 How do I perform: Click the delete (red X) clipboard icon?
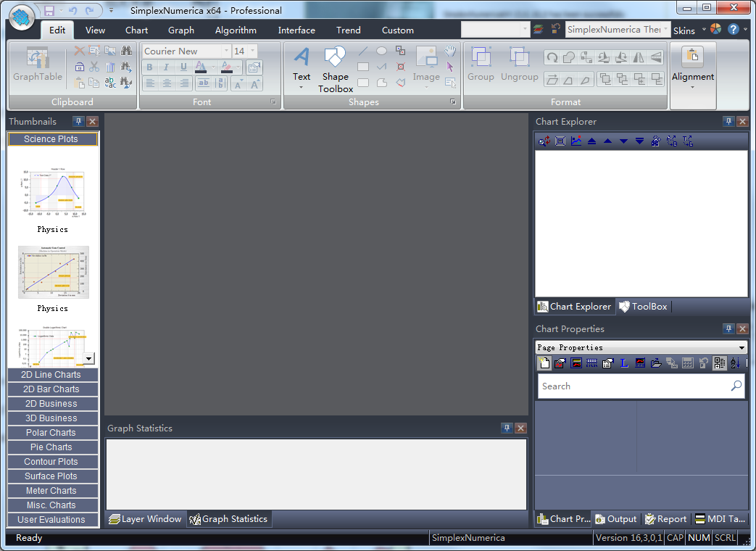(x=80, y=51)
